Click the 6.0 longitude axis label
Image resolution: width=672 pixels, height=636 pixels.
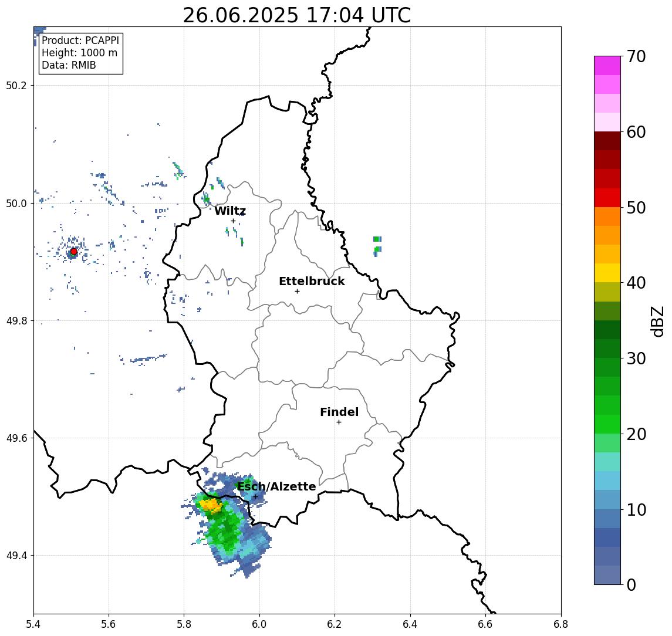pyautogui.click(x=259, y=624)
